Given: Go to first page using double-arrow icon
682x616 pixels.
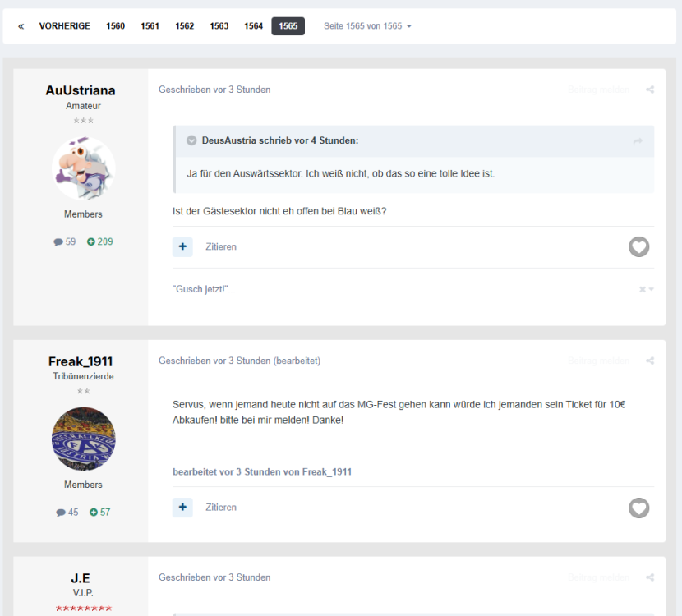Looking at the screenshot, I should click(x=21, y=26).
